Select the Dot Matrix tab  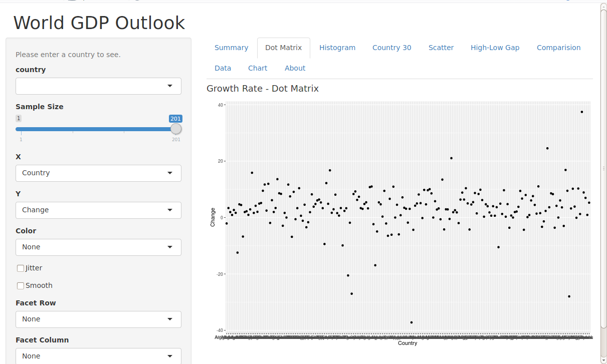click(283, 48)
